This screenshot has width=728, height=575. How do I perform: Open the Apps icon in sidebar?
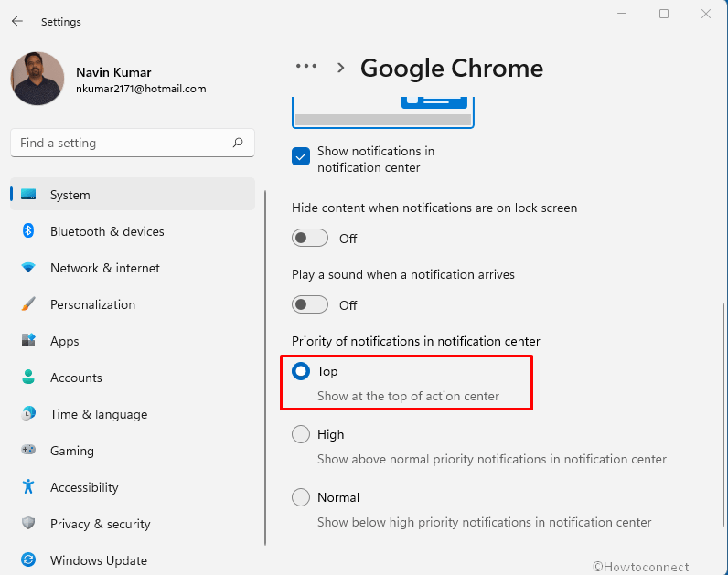(28, 340)
